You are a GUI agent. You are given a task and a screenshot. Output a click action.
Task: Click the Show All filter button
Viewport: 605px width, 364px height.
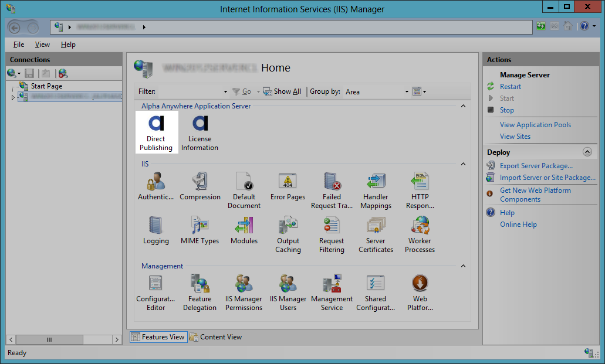click(282, 91)
